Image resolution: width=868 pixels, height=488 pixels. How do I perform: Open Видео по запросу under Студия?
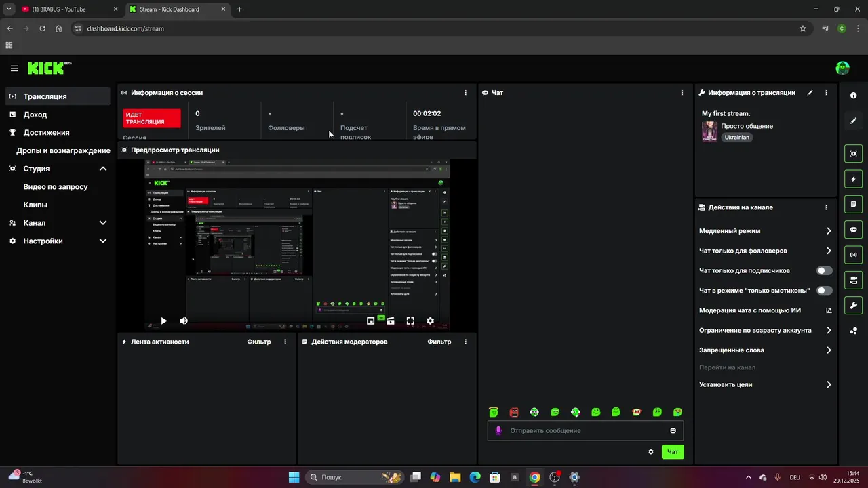[x=56, y=186]
